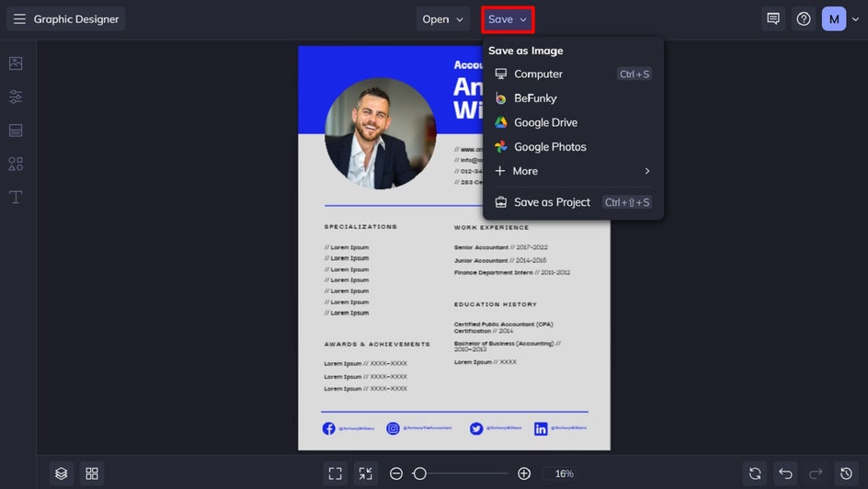Open the Open dropdown menu
Image resolution: width=868 pixels, height=489 pixels.
[x=443, y=18]
